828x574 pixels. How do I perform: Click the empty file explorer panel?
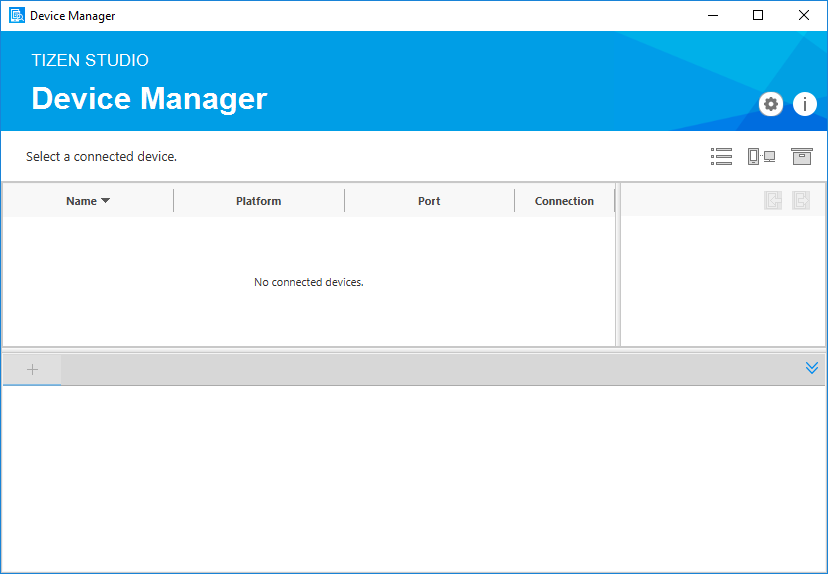[722, 280]
